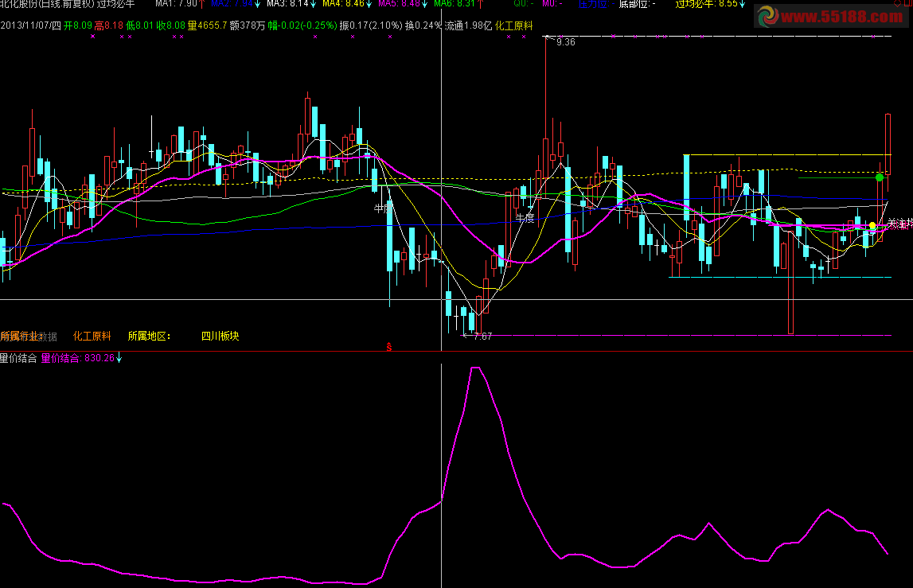Click the high price 高8.18
Screen dimensions: 913x588
click(109, 25)
